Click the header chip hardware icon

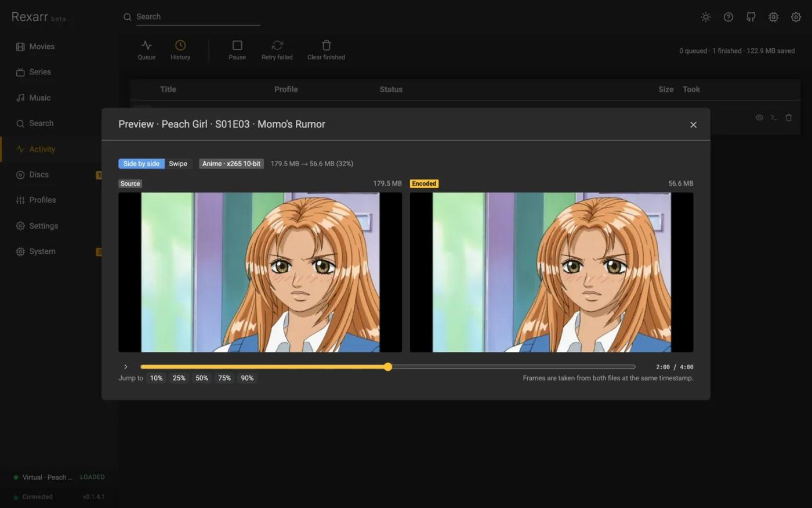[774, 17]
